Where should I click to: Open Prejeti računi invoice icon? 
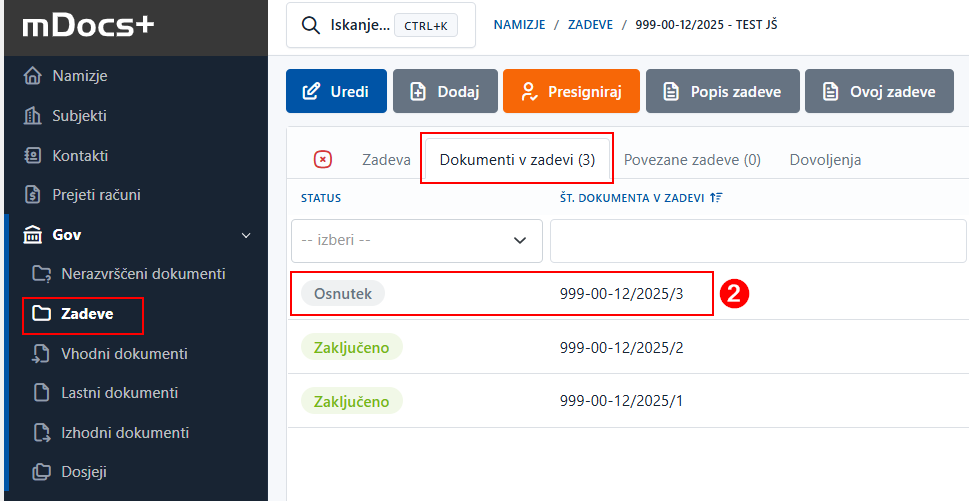tap(33, 195)
